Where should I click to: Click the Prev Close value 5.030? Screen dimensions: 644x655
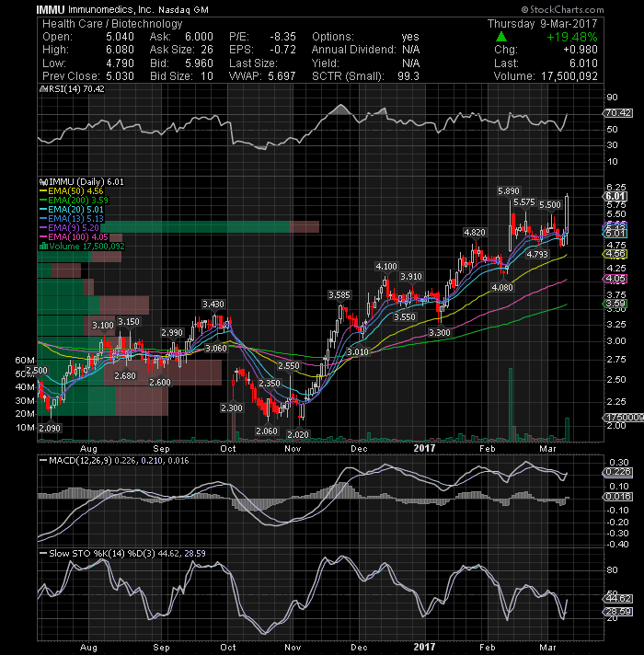click(120, 76)
